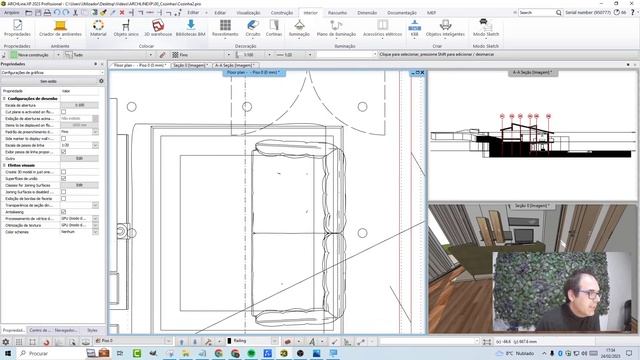Select the Material tool
The width and height of the screenshot is (640, 360).
tap(98, 28)
